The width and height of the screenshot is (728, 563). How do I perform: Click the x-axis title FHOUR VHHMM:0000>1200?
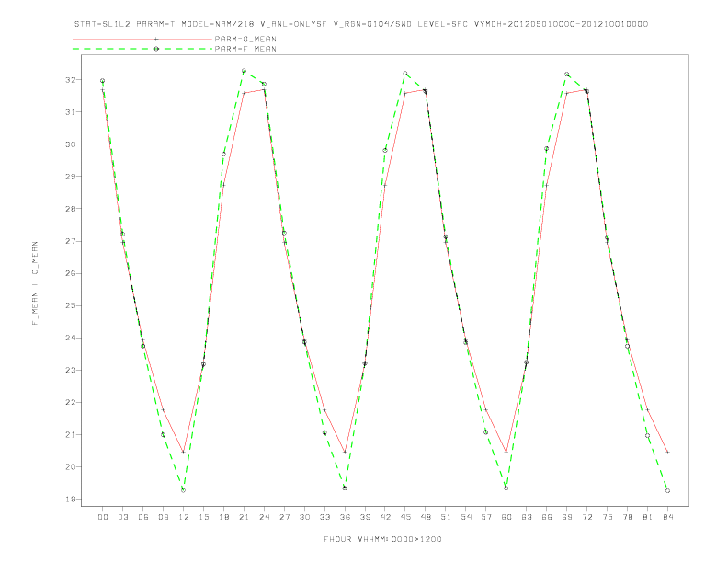pyautogui.click(x=382, y=539)
